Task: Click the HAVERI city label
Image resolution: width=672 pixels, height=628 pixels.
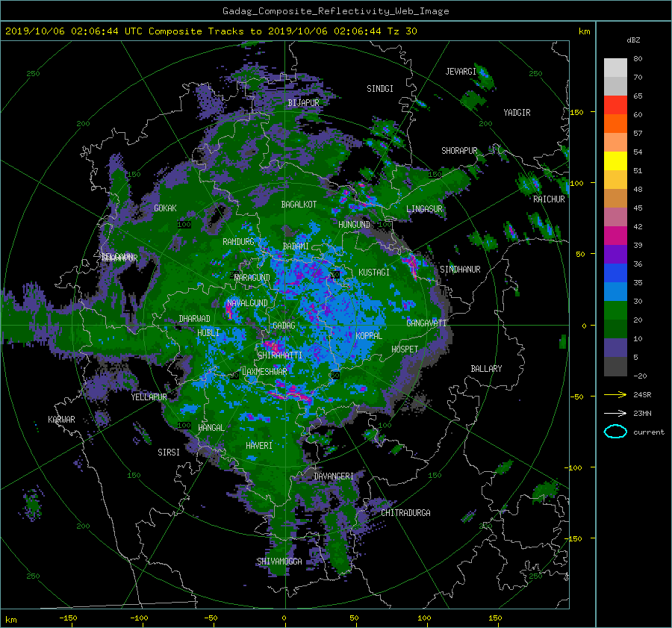Action: click(259, 446)
